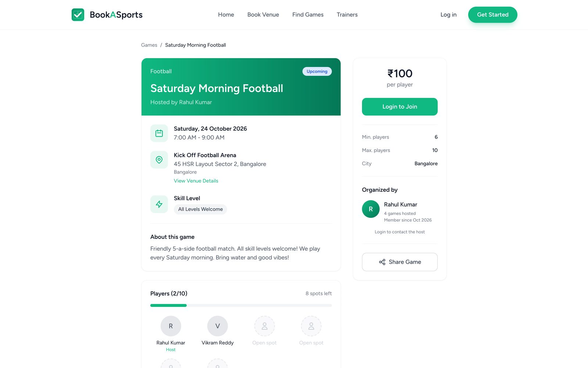
Task: Open Find Games in navigation
Action: pyautogui.click(x=308, y=15)
